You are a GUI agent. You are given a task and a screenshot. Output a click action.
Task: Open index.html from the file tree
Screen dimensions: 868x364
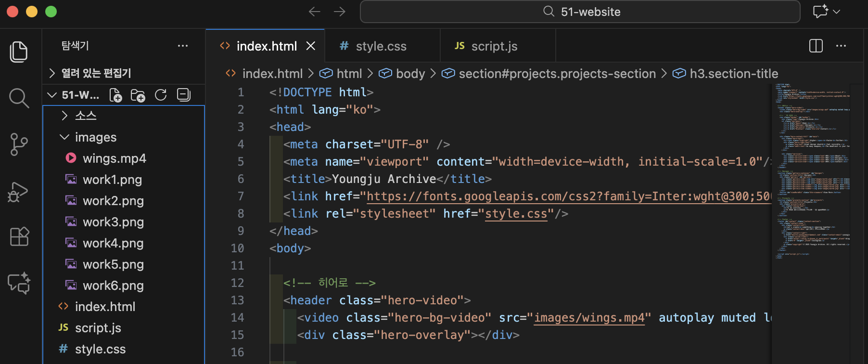124,307
